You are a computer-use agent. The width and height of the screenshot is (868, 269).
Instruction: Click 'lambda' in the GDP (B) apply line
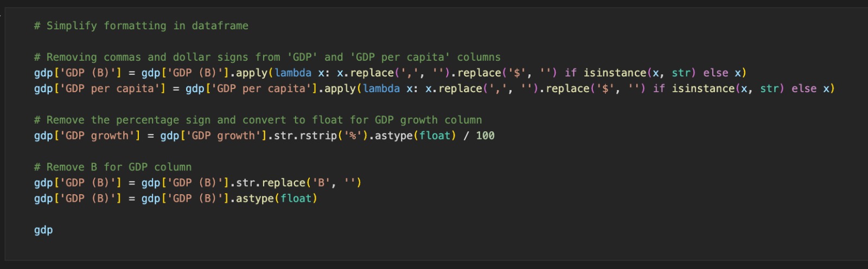(x=293, y=73)
